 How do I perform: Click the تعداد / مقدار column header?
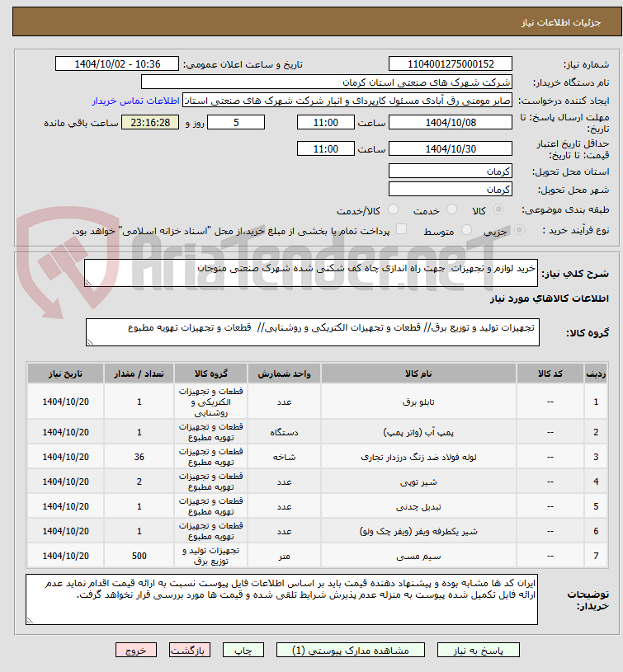139,374
